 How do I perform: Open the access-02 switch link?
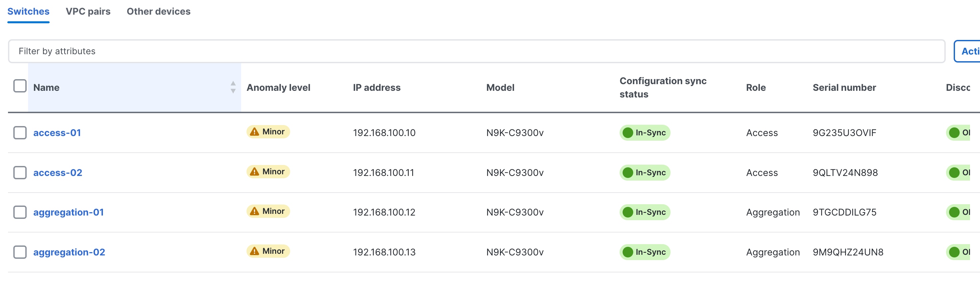click(57, 173)
